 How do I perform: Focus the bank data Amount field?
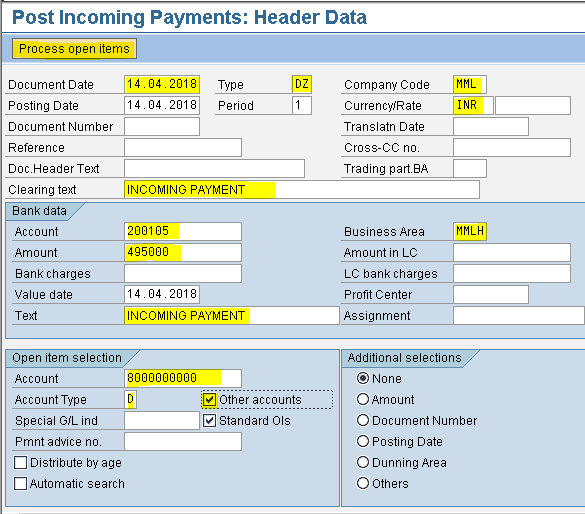[x=183, y=253]
